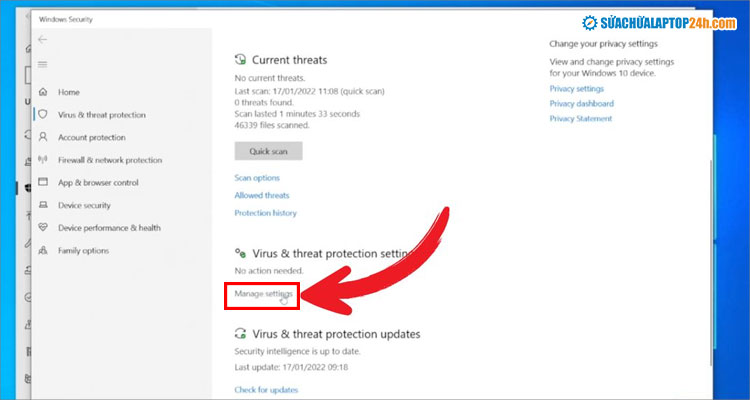750x400 pixels.
Task: Read the Privacy Statement link
Action: pos(581,119)
